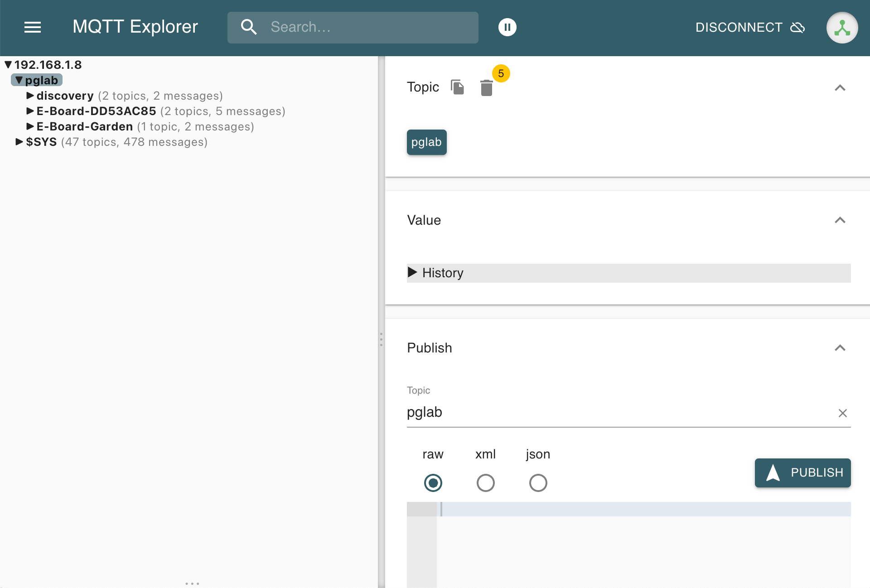
Task: Click the pane divider drag handle
Action: pos(381,339)
